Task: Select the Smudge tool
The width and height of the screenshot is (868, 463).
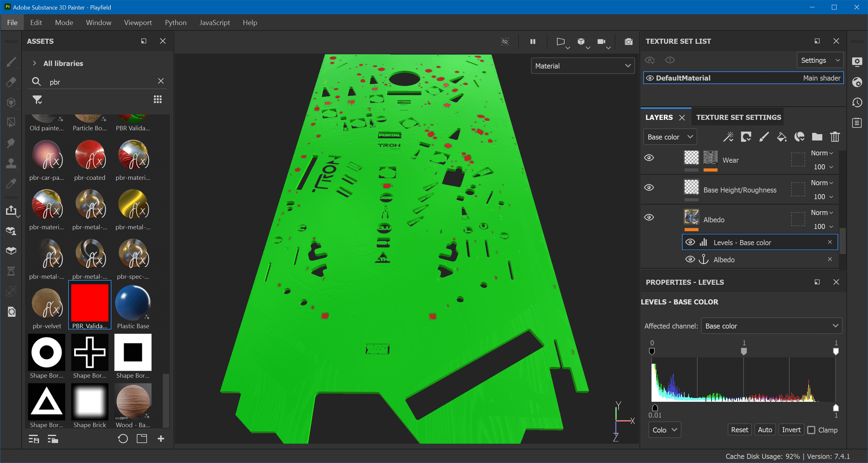Action: click(11, 143)
